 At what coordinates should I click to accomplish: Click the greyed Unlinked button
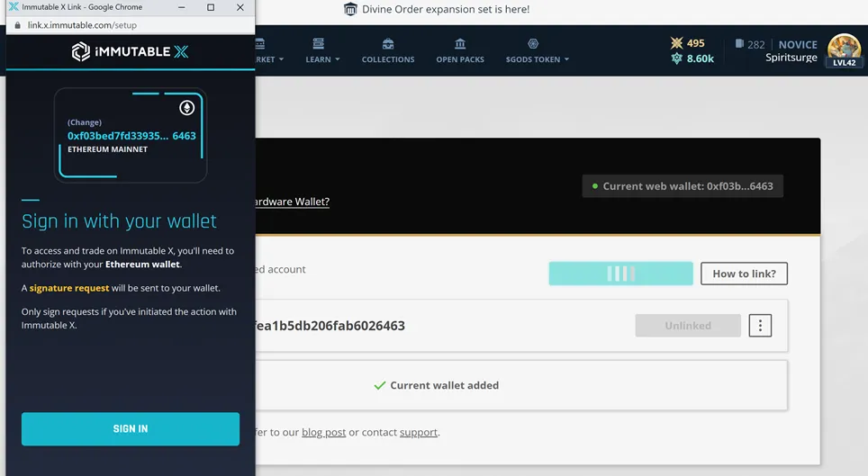tap(688, 326)
